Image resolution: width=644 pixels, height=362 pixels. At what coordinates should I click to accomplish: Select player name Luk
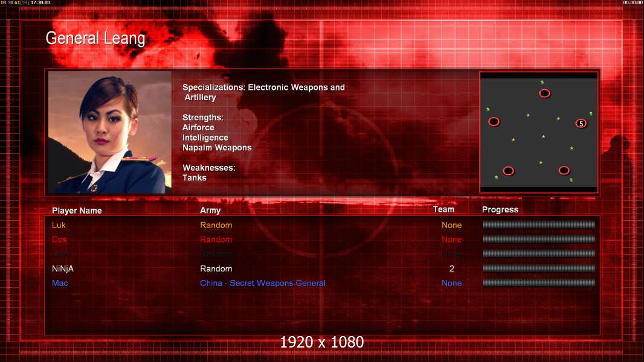(59, 225)
